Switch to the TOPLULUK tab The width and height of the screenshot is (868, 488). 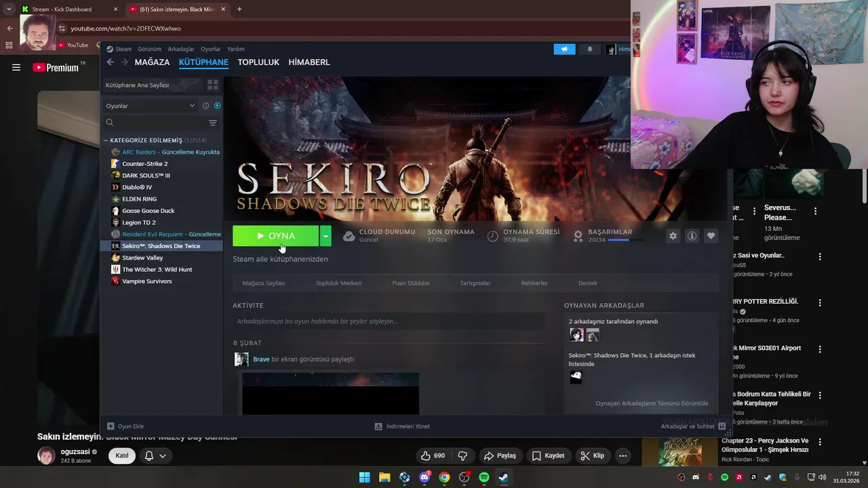click(258, 62)
